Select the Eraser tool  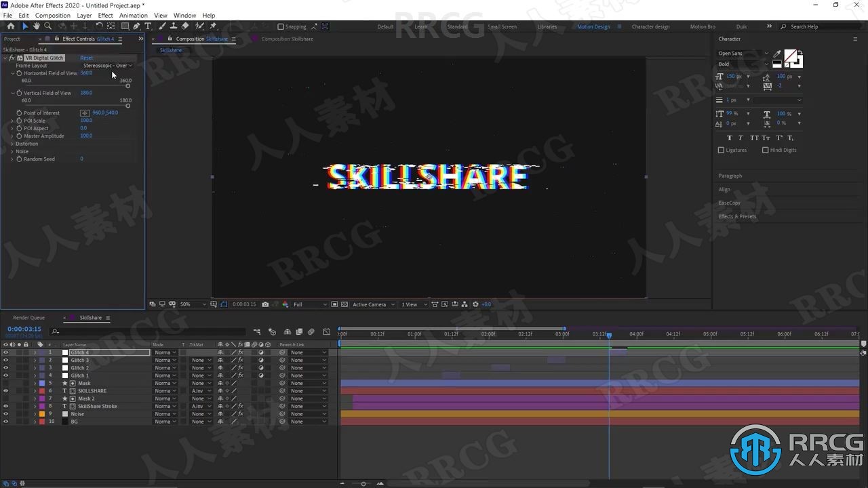(x=185, y=26)
